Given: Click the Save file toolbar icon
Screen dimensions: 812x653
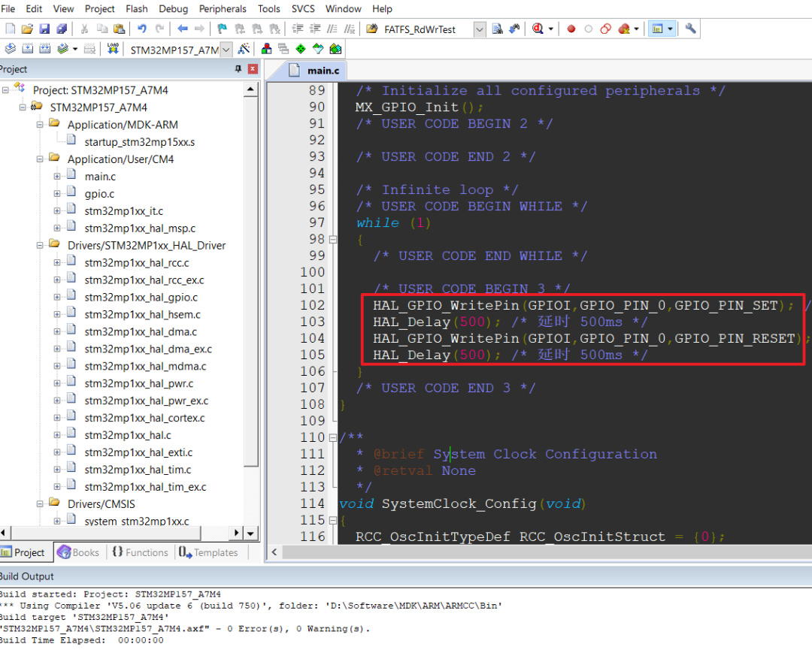Looking at the screenshot, I should pos(44,29).
